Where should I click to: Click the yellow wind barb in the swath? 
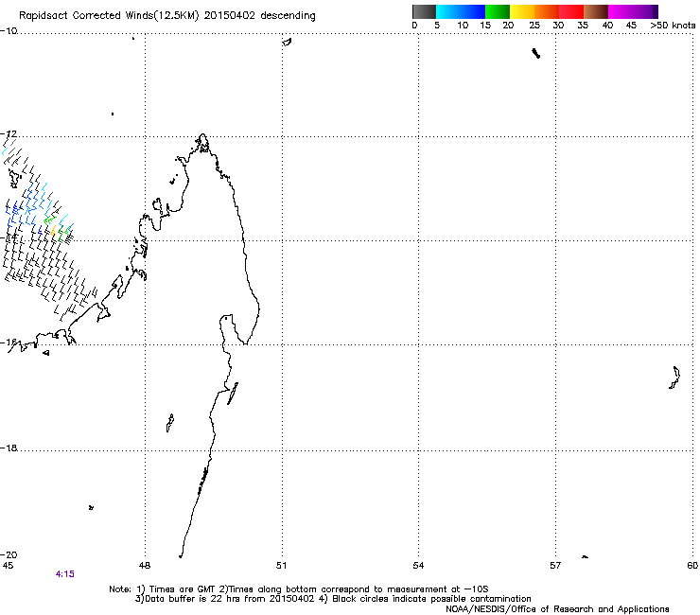[x=53, y=231]
